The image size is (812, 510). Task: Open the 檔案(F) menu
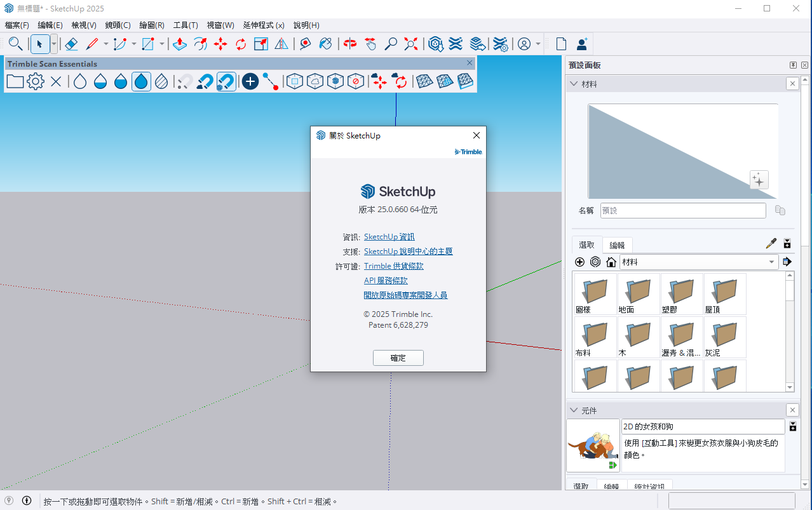tap(17, 25)
